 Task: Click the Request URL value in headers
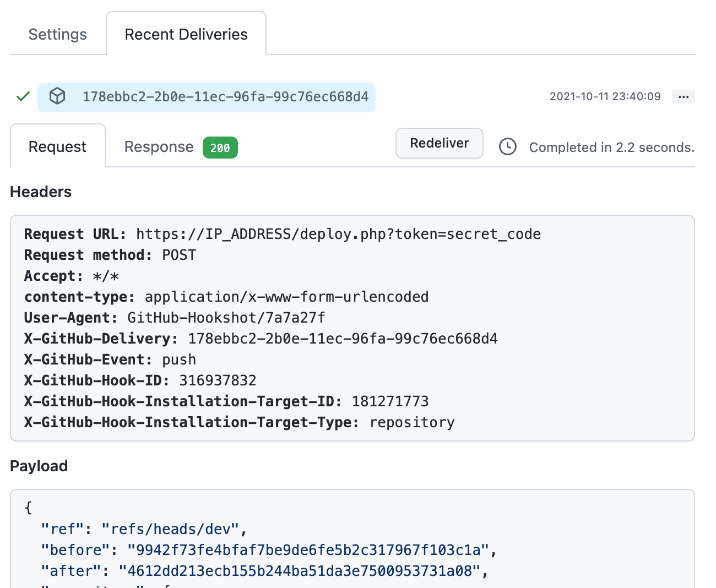click(x=338, y=234)
